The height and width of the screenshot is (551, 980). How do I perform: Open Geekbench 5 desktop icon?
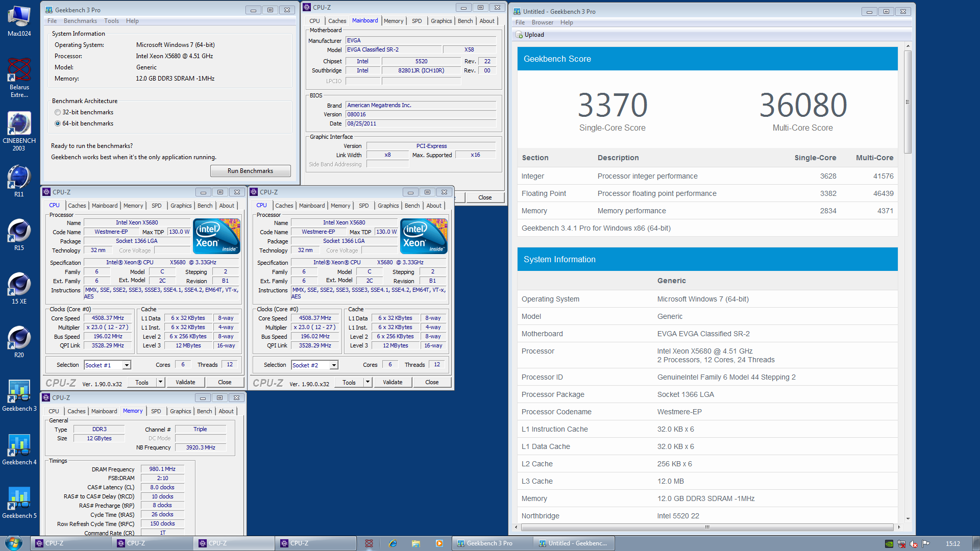click(19, 503)
